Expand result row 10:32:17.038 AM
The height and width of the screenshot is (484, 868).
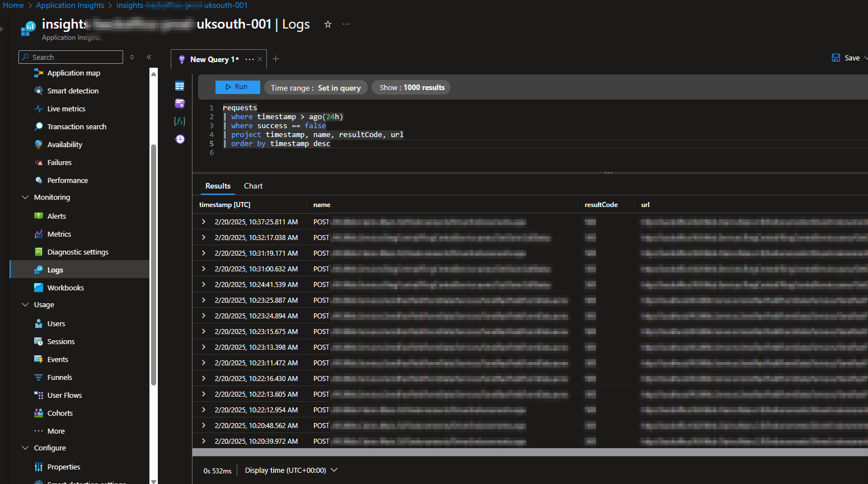(204, 237)
